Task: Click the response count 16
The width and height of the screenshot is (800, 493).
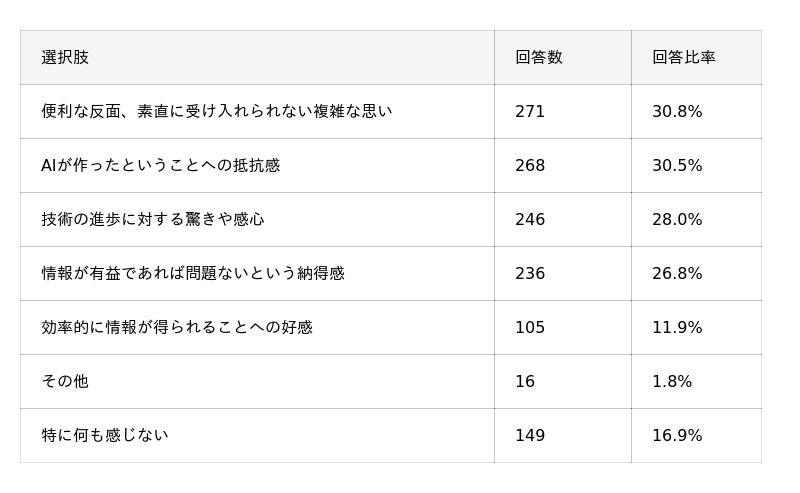Action: tap(525, 381)
